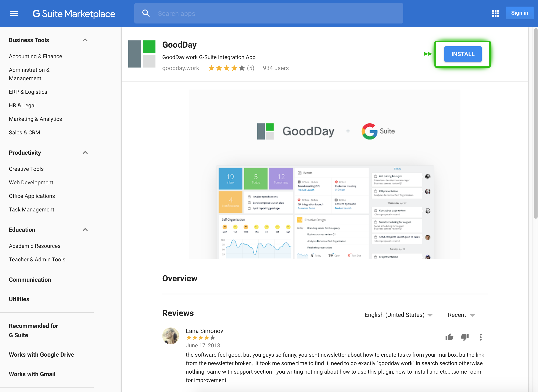
Task: Click the Reviews heading
Action: [178, 313]
